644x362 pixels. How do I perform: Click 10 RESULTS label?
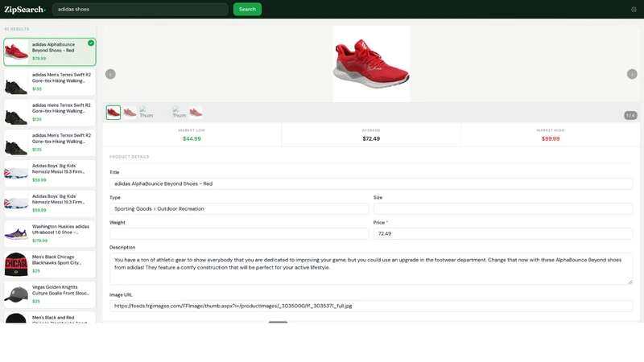tap(17, 29)
